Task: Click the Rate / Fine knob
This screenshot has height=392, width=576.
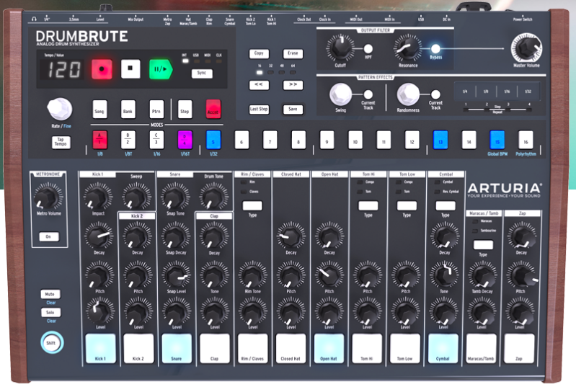Action: (60, 109)
